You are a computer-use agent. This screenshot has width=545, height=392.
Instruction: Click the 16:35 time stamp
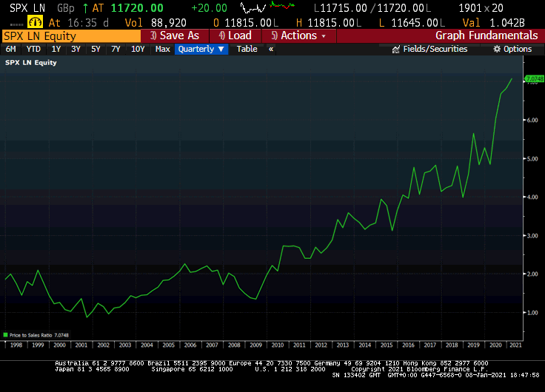(x=82, y=23)
